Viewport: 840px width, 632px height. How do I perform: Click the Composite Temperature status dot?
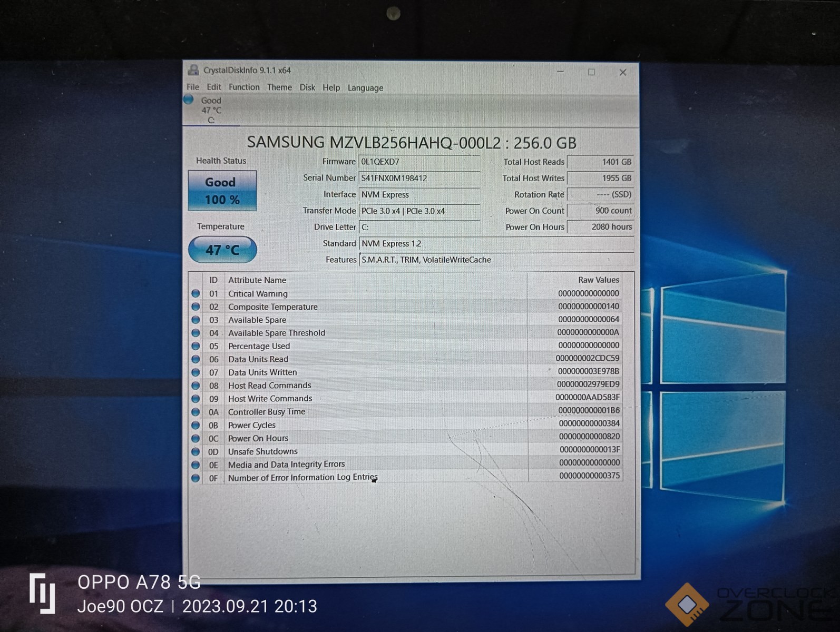point(196,307)
